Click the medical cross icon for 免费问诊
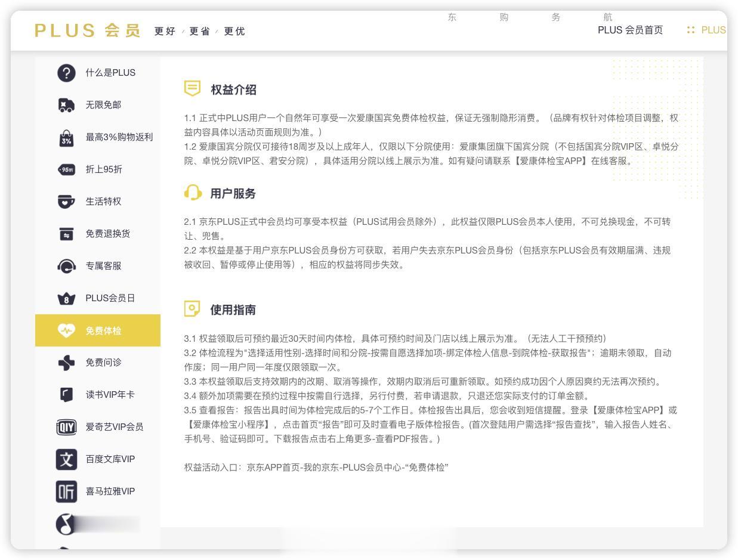The width and height of the screenshot is (738, 560). pos(66,363)
